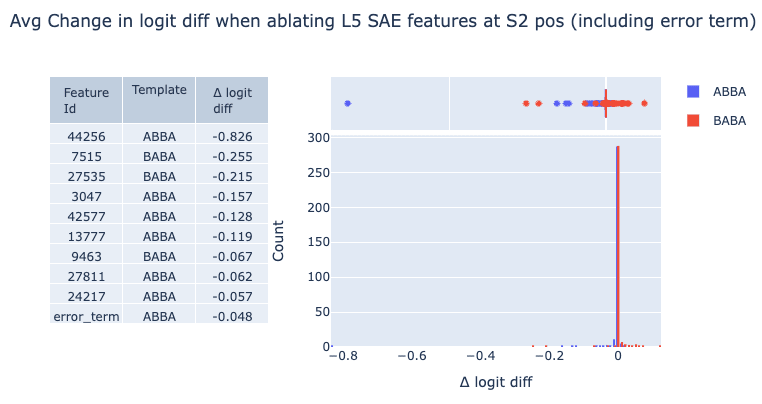The height and width of the screenshot is (404, 762).
Task: Click the far-left blue outlier point
Action: pyautogui.click(x=347, y=103)
